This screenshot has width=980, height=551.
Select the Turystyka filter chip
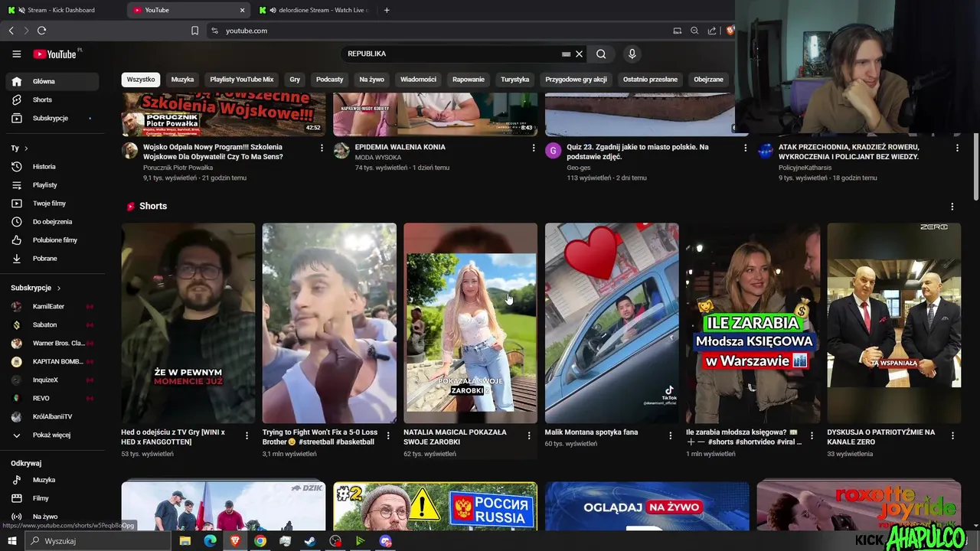(x=515, y=80)
